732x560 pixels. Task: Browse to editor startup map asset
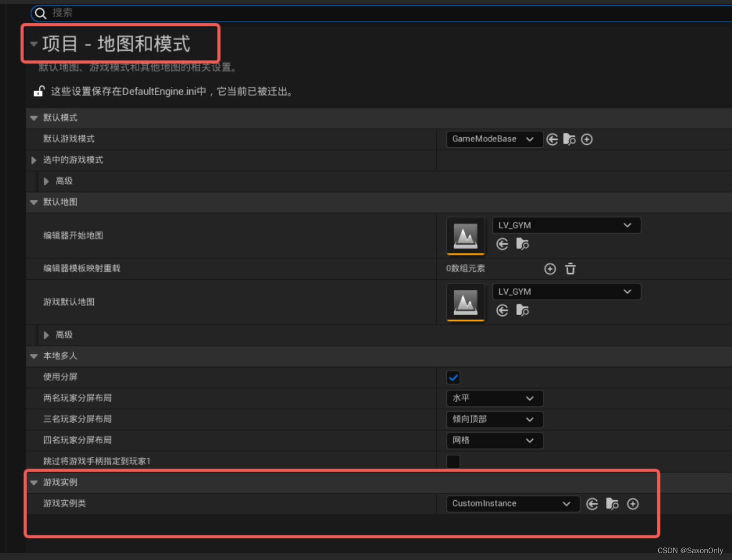[523, 244]
